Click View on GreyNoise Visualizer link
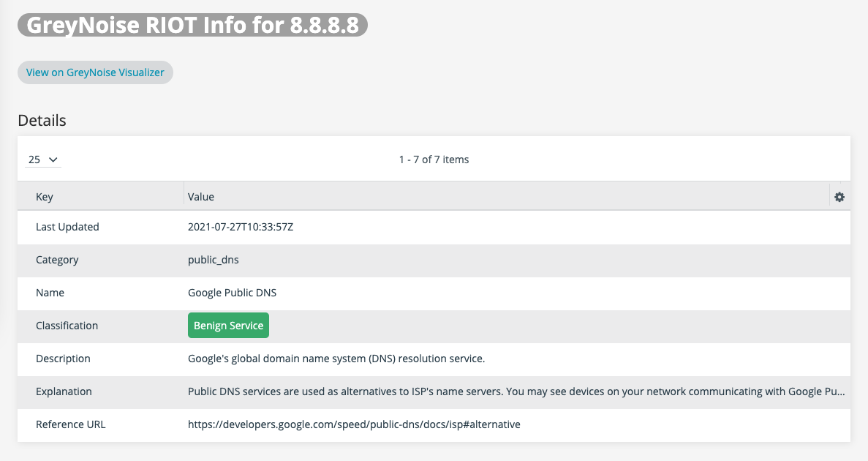 95,72
